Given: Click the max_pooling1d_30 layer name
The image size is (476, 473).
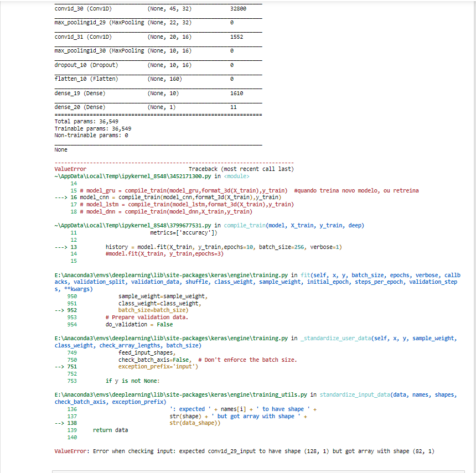Looking at the screenshot, I should (99, 51).
